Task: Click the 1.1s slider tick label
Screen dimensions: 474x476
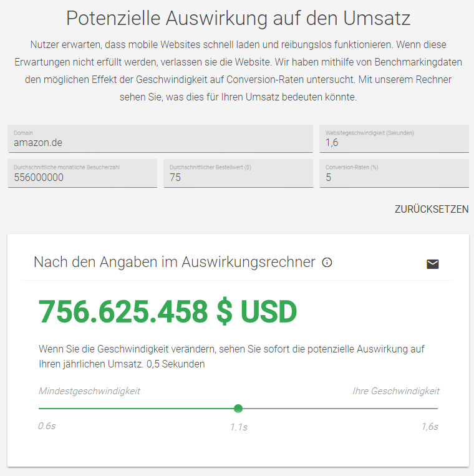Action: 238,427
